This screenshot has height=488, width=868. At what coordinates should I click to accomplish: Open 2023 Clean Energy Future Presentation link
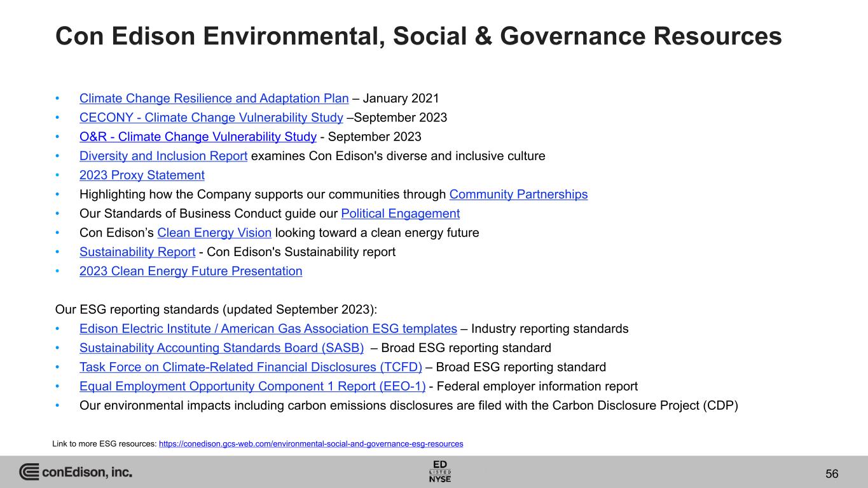191,271
